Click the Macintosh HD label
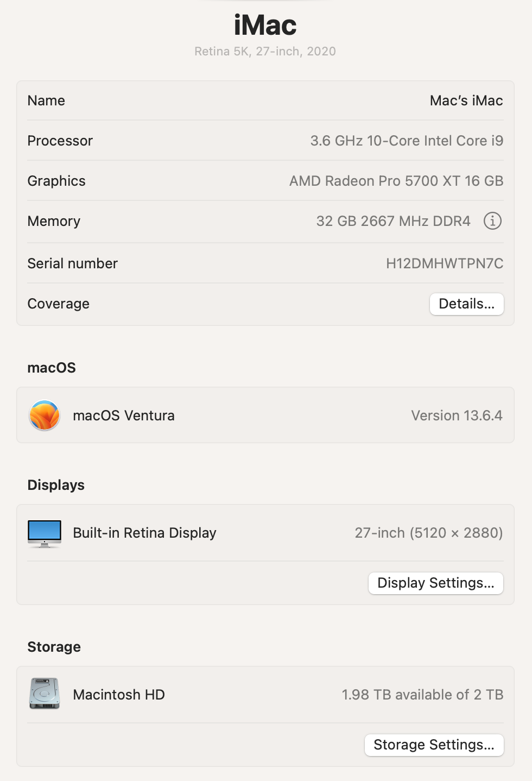This screenshot has height=781, width=532. [x=119, y=695]
